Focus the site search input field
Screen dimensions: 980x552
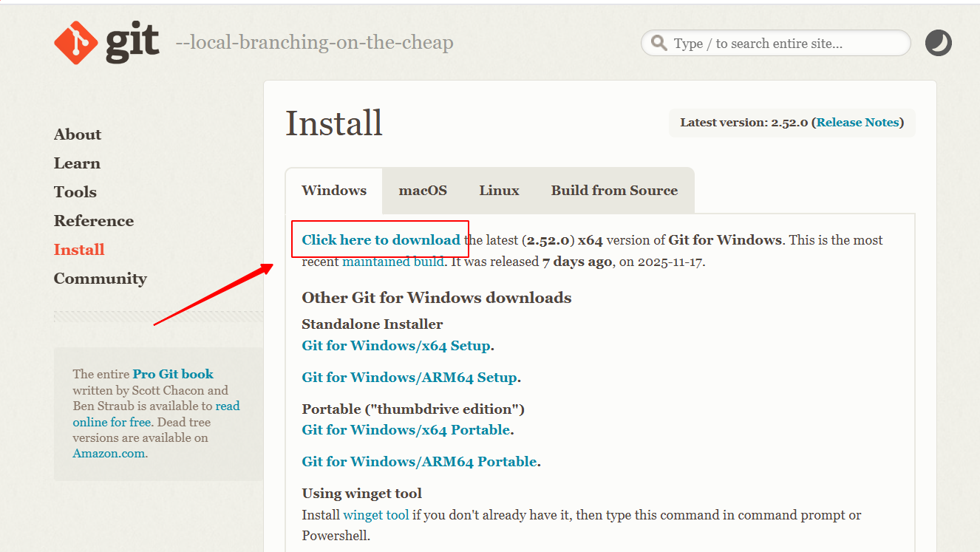pyautogui.click(x=775, y=43)
